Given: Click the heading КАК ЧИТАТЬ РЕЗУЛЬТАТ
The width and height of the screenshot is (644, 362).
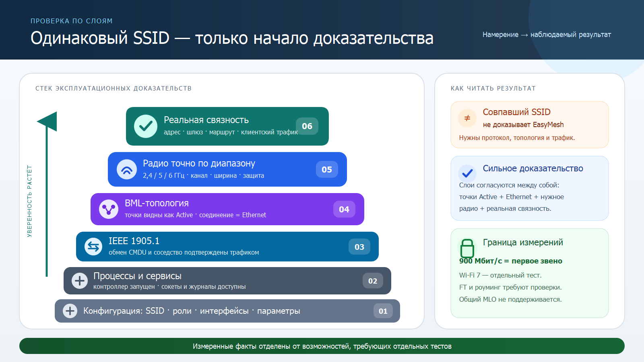Looking at the screenshot, I should [x=493, y=88].
